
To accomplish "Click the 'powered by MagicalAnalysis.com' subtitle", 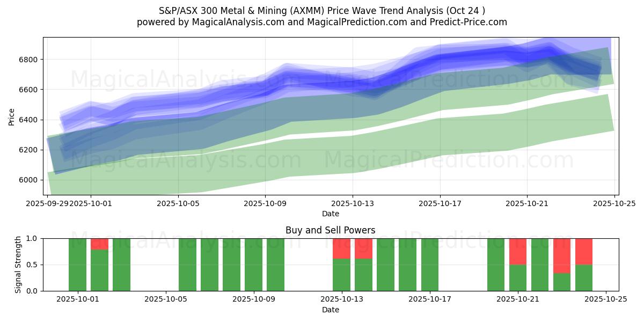I will (x=322, y=22).
